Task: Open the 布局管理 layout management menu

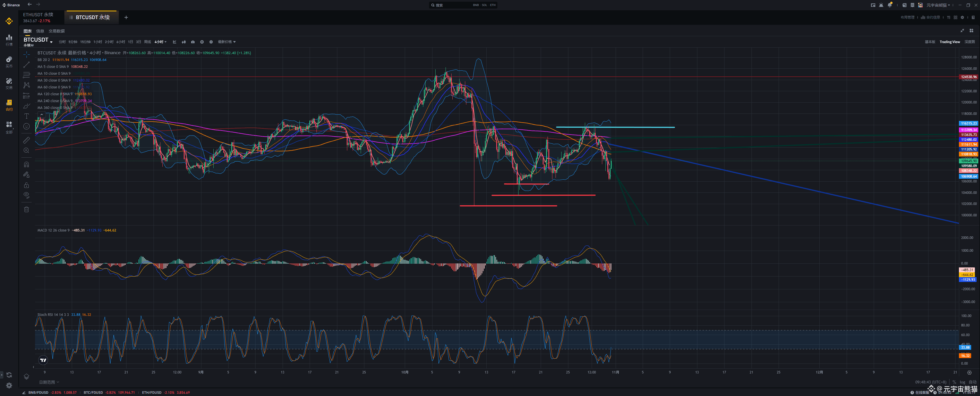Action: 908,17
